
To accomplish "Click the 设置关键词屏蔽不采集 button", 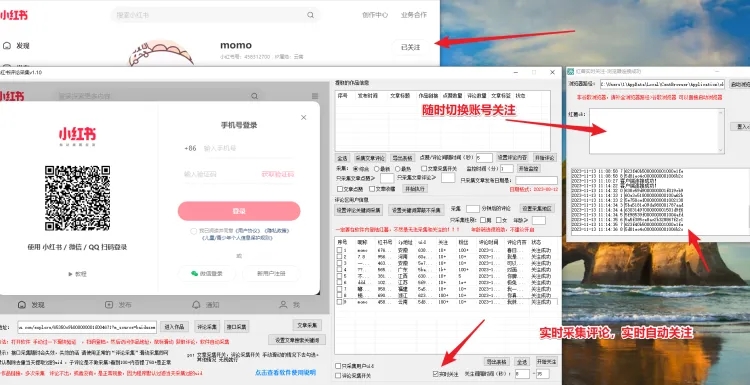I will 416,209.
